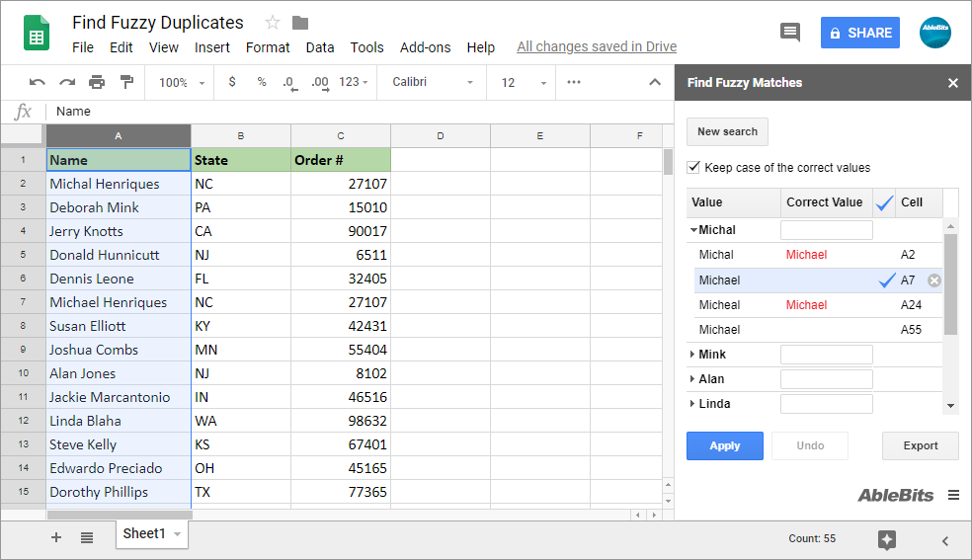Click the undo arrow in toolbar

(38, 82)
